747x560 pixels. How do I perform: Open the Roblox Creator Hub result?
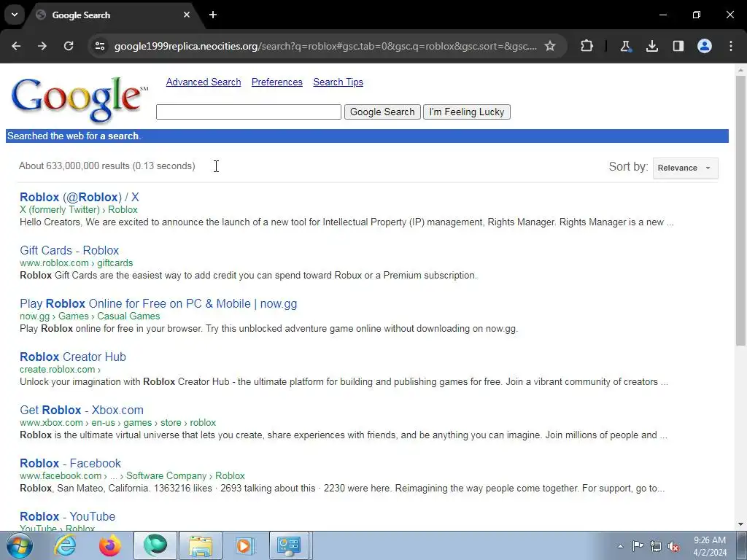coord(73,357)
